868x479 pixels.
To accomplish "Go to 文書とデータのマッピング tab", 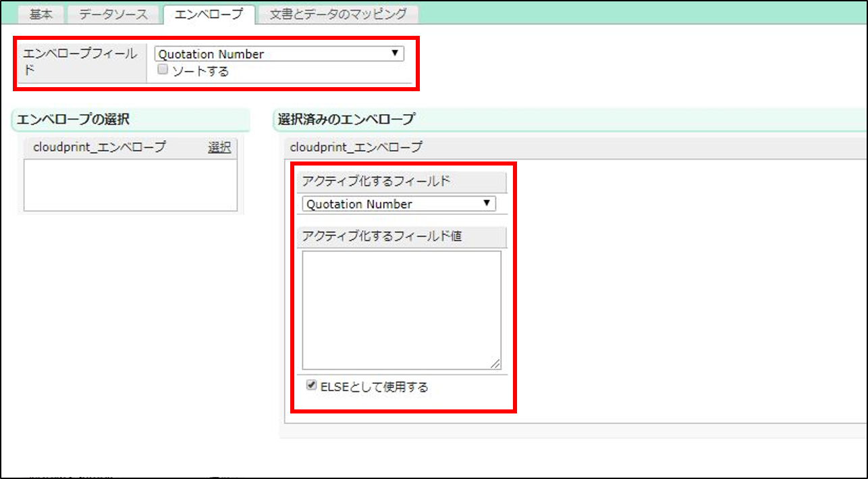I will pos(338,14).
